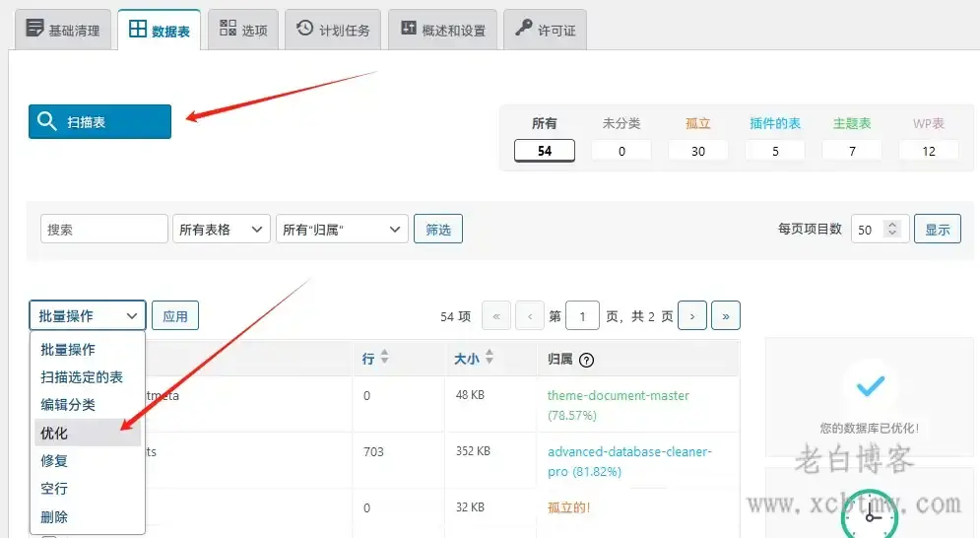Click the items-per-page stepper showing 50
This screenshot has height=538, width=980.
point(880,229)
